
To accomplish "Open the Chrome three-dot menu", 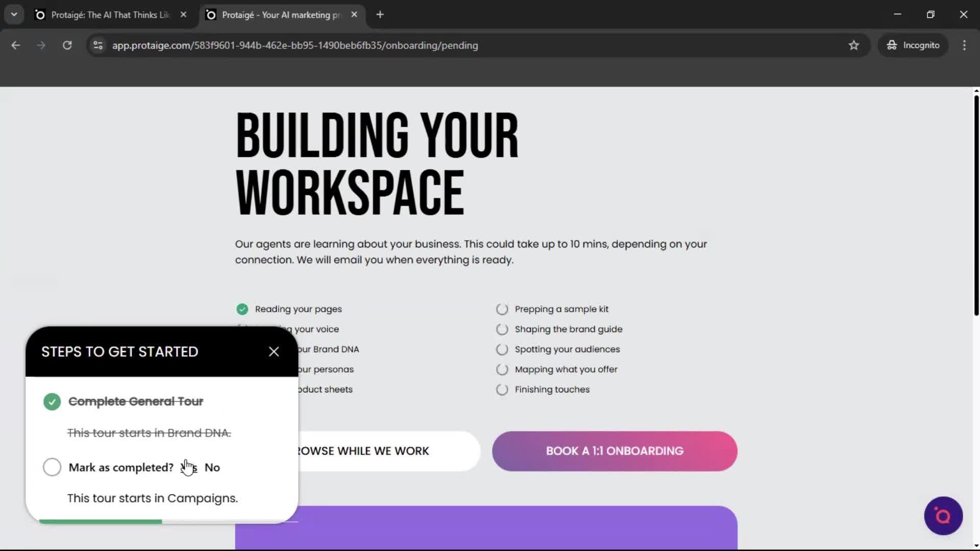I will coord(964,45).
